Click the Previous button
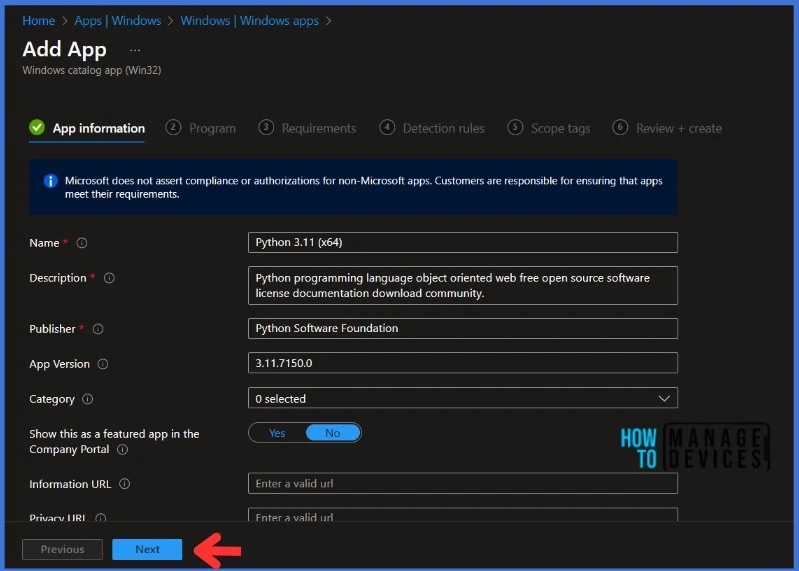799x571 pixels. click(62, 549)
